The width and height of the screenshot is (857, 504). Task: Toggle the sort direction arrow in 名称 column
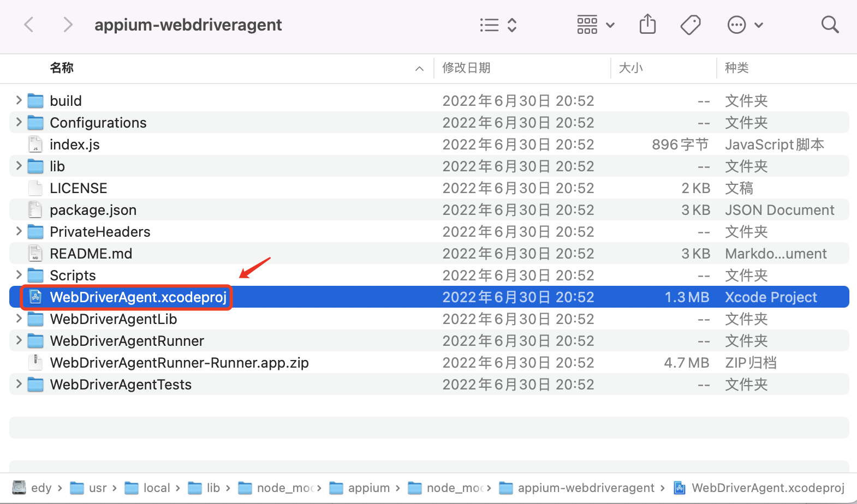(x=419, y=68)
